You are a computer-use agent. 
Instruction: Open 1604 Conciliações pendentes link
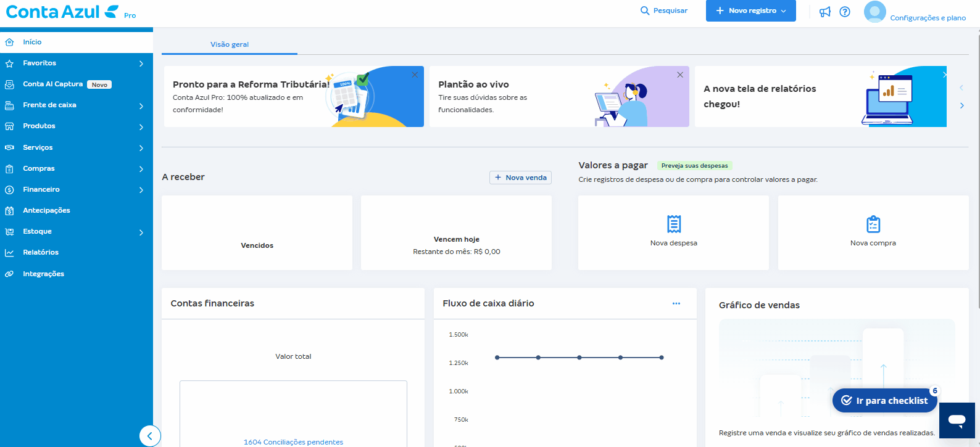tap(293, 442)
